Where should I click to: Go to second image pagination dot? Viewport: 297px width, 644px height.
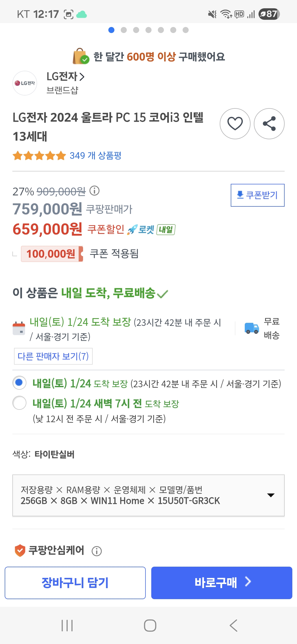click(x=124, y=30)
